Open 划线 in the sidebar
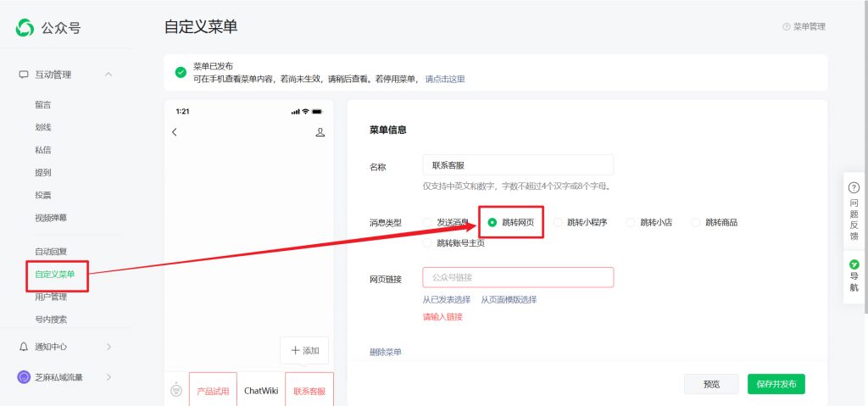The height and width of the screenshot is (406, 868). (42, 127)
